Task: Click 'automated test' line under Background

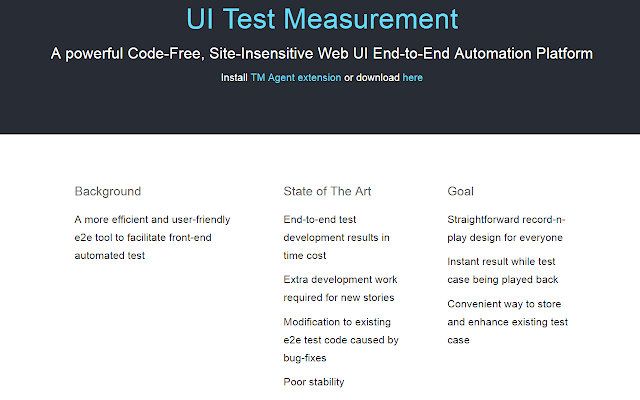Action: (x=110, y=256)
